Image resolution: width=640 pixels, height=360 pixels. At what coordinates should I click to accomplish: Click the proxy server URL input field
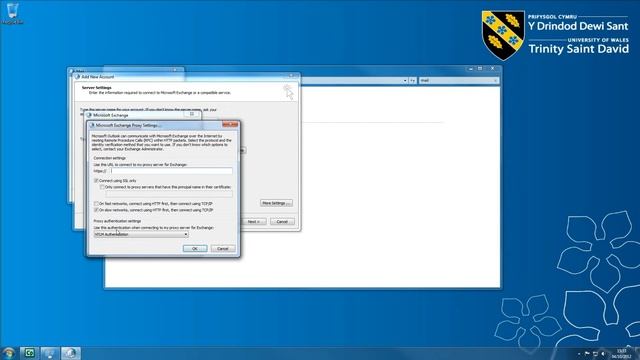(171, 171)
